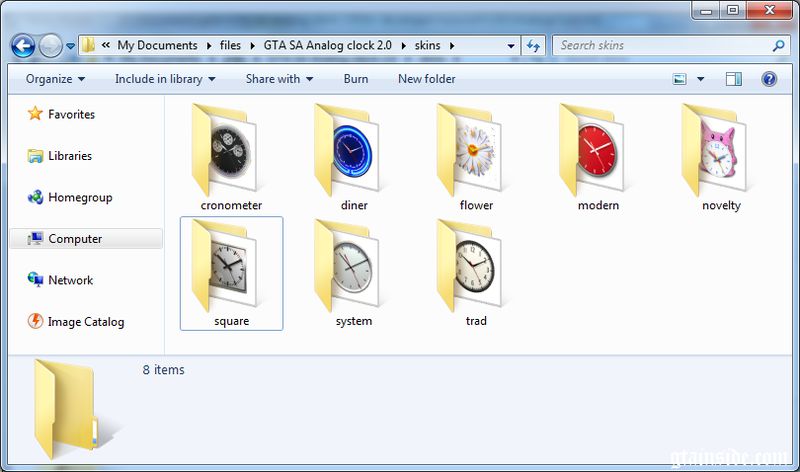
Task: Open the system skin folder
Action: [x=354, y=274]
